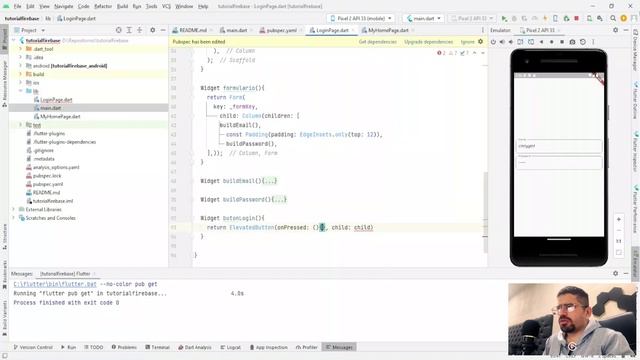
Task: Click Get dependencies link
Action: pyautogui.click(x=378, y=42)
